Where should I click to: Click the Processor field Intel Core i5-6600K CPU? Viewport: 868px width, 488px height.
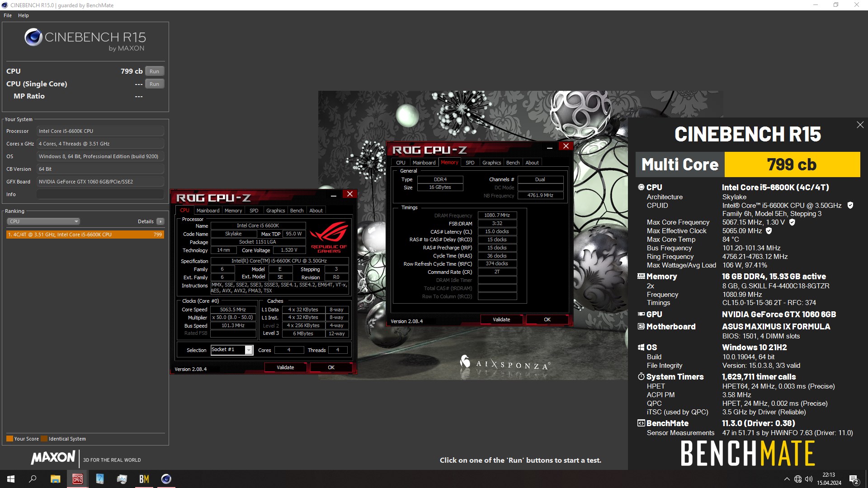tap(100, 131)
